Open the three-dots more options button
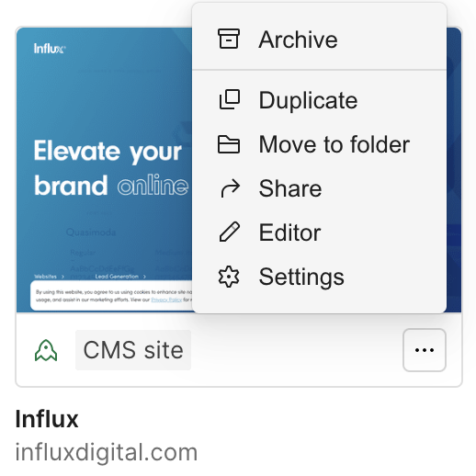 (425, 350)
